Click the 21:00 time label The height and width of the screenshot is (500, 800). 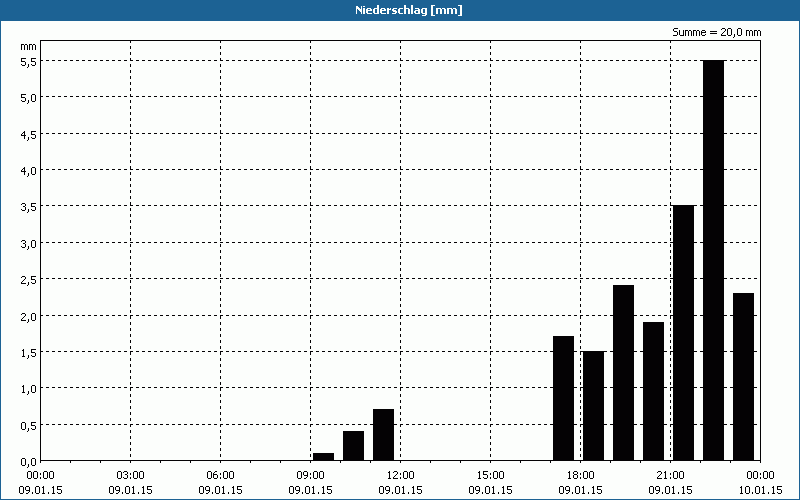[x=670, y=476]
